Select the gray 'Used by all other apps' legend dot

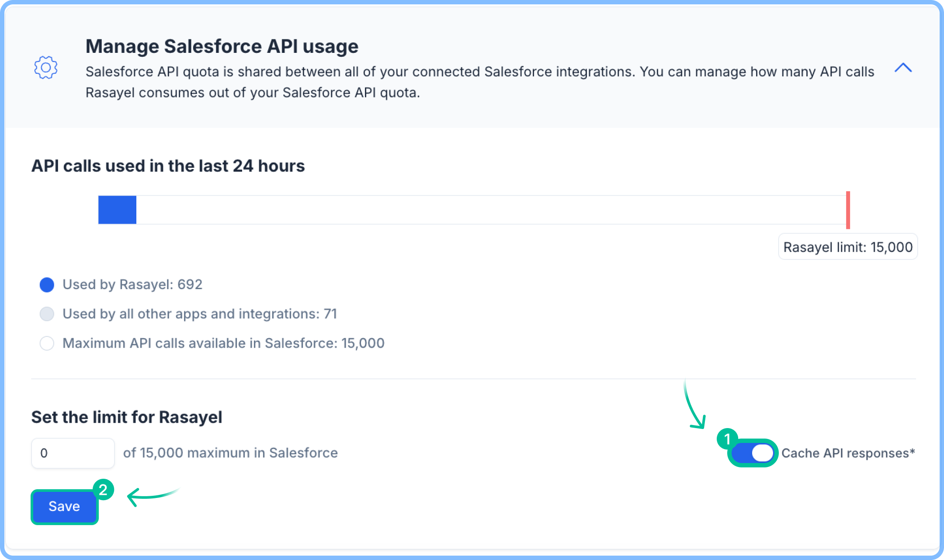click(46, 314)
